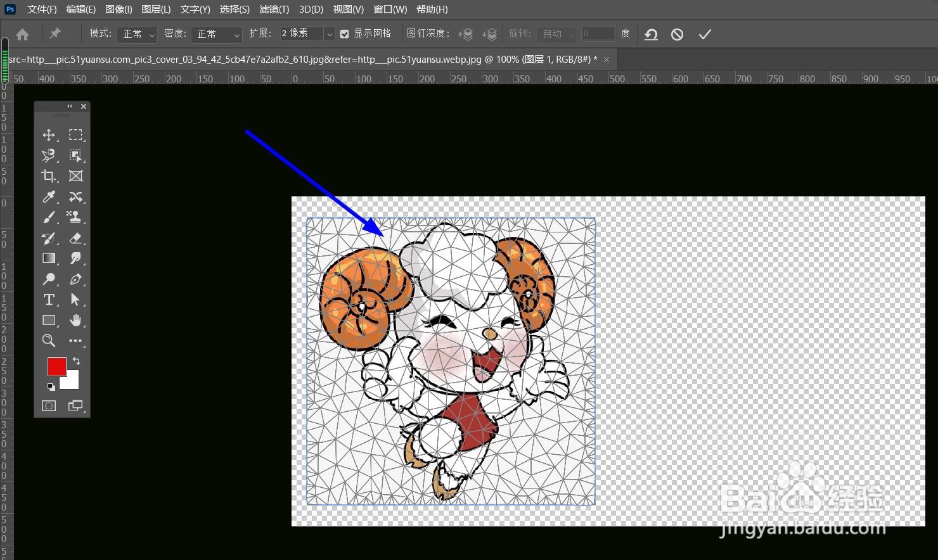938x560 pixels.
Task: Select the Gradient tool
Action: 49,258
